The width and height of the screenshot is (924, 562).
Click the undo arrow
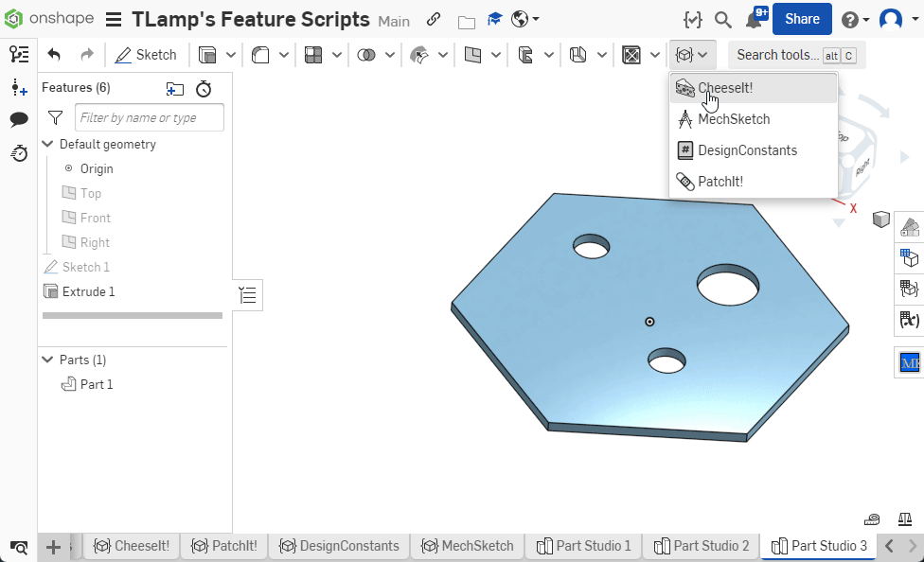tap(54, 55)
